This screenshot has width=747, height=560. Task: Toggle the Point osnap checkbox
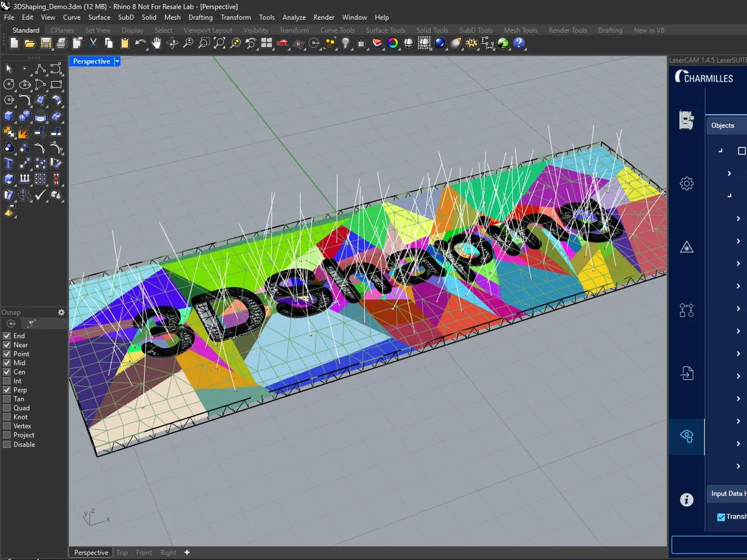7,354
